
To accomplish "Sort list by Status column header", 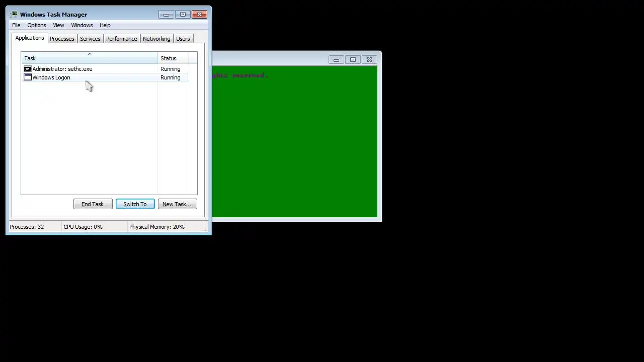I will 173,58.
